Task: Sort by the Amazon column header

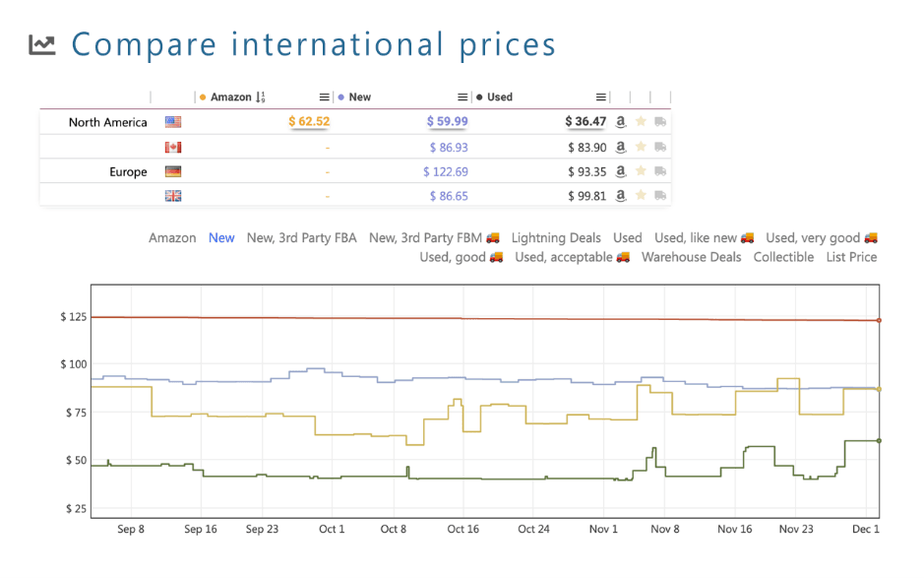Action: pyautogui.click(x=231, y=97)
